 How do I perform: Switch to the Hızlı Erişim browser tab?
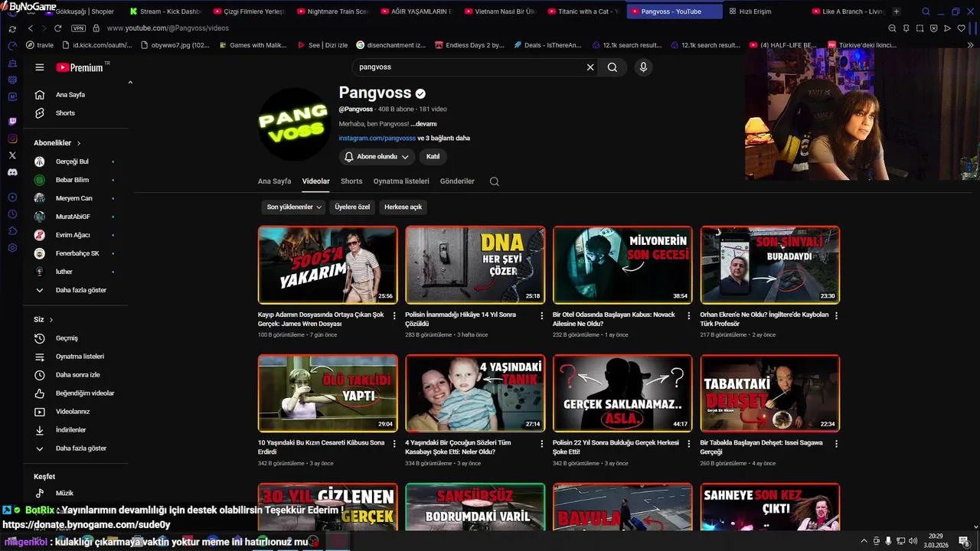pyautogui.click(x=754, y=11)
